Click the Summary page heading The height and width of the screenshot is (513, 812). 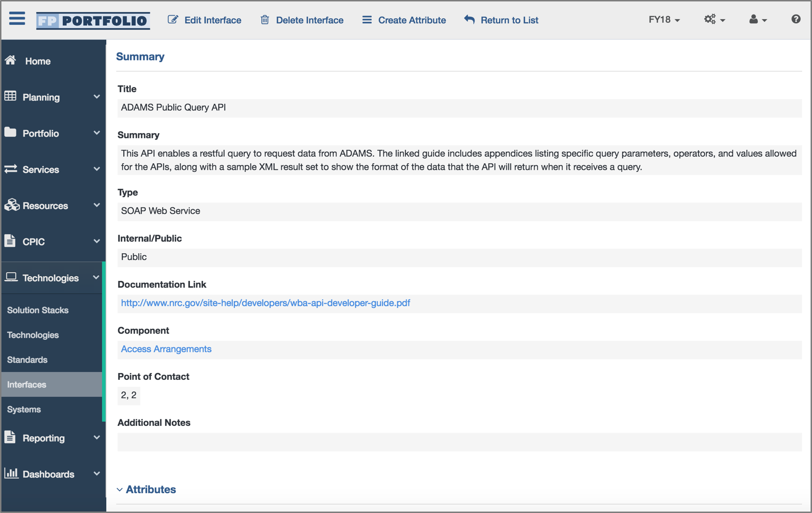140,56
